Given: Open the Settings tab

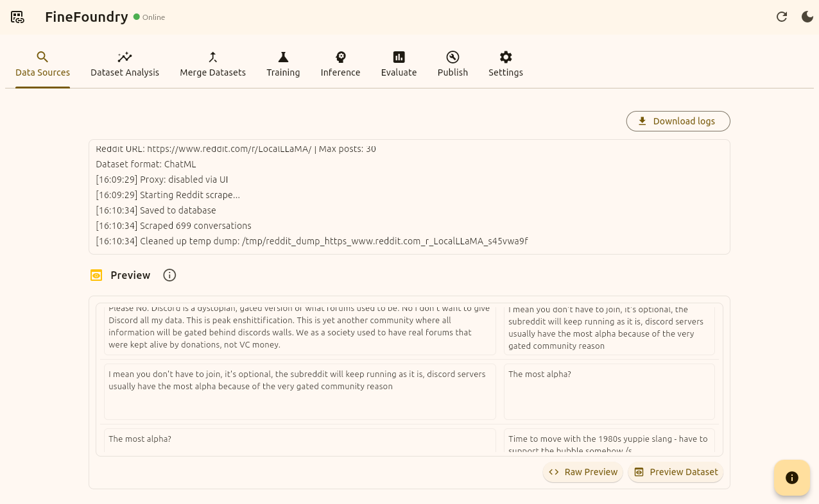Looking at the screenshot, I should tap(506, 64).
